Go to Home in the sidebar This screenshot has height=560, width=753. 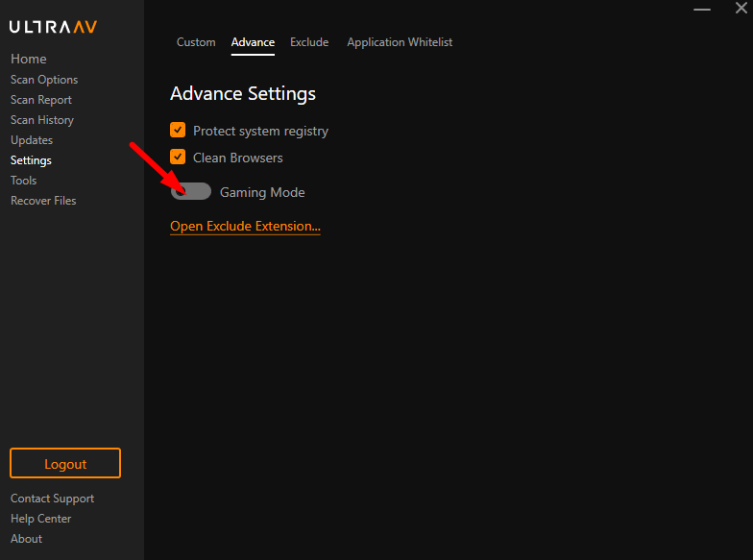tap(29, 59)
